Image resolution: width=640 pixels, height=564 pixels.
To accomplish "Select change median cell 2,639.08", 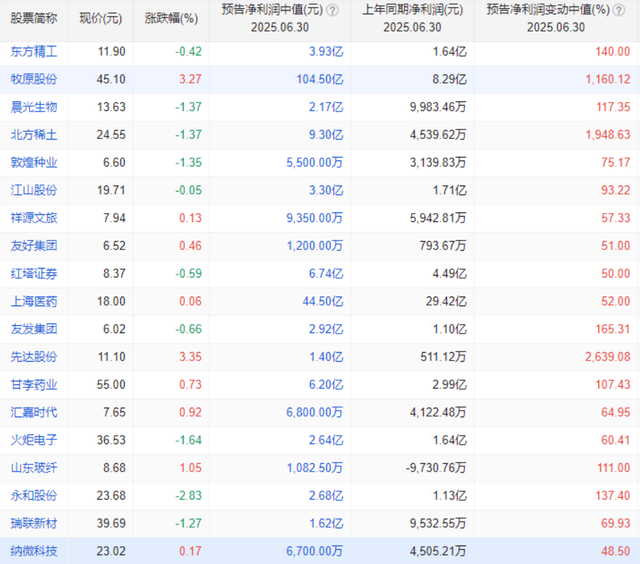I will click(608, 357).
